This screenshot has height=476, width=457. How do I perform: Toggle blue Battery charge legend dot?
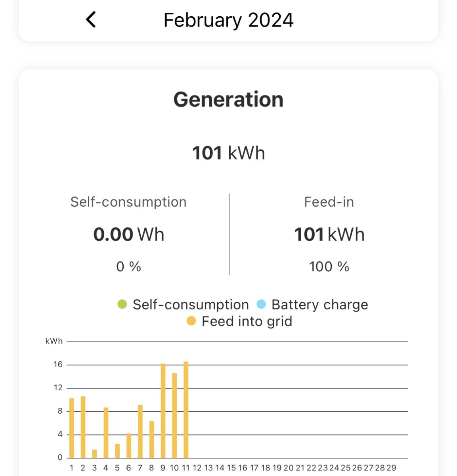point(261,305)
